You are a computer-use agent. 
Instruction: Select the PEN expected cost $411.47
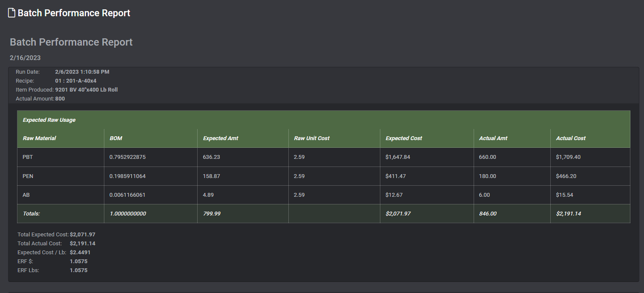[396, 176]
